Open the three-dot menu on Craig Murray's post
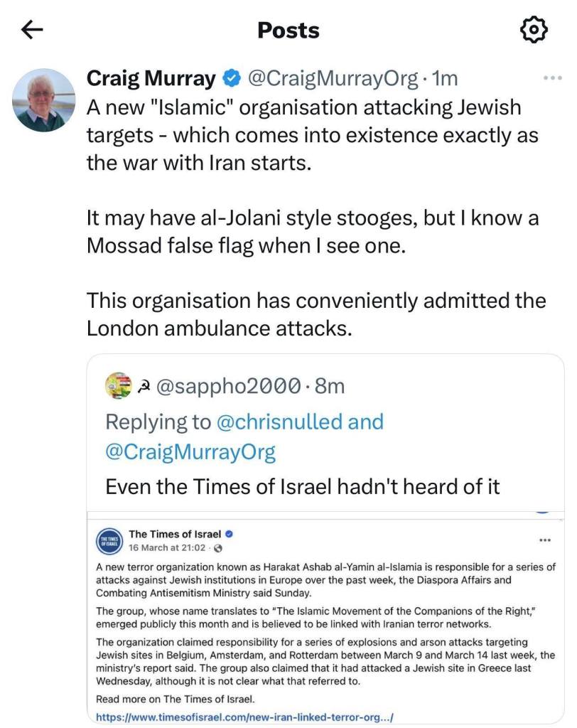Viewport: 577px width, 728px height. (x=552, y=78)
